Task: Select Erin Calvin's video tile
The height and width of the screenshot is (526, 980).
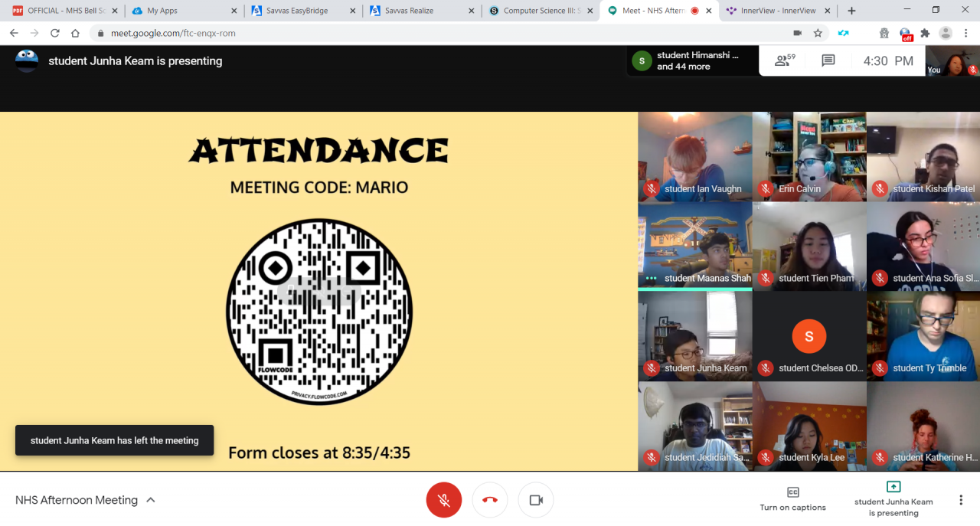Action: click(809, 156)
